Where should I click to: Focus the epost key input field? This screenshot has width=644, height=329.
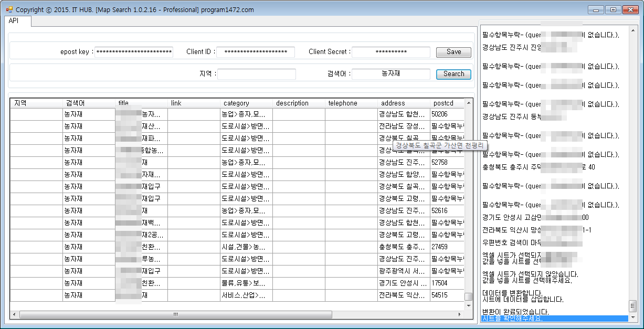134,52
